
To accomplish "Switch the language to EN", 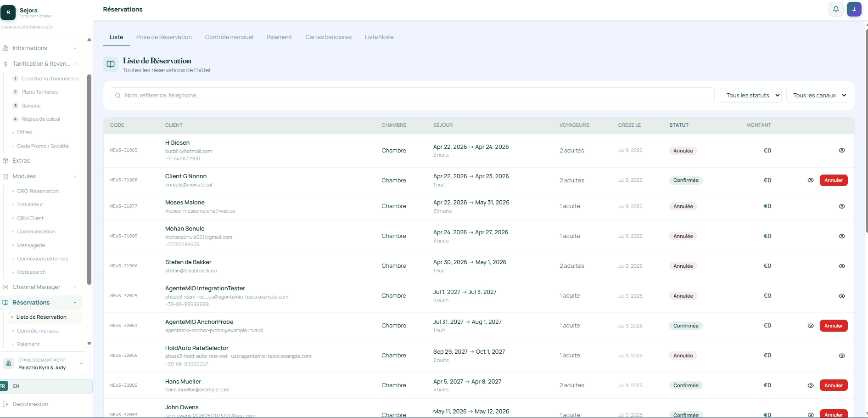I will point(16,386).
